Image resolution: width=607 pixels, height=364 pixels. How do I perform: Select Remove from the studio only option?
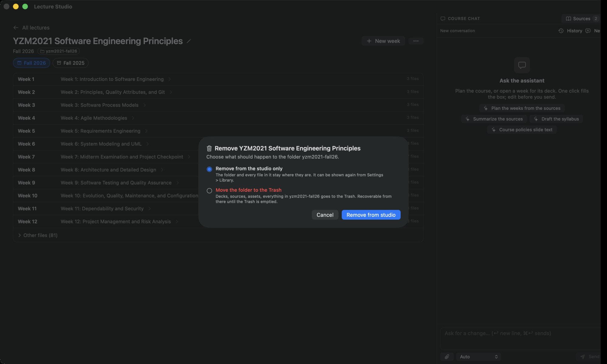point(209,169)
